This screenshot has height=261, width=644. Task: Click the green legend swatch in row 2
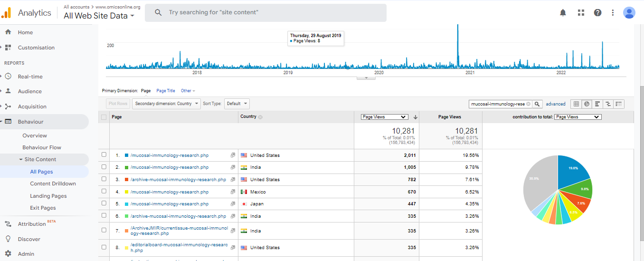coord(126,167)
